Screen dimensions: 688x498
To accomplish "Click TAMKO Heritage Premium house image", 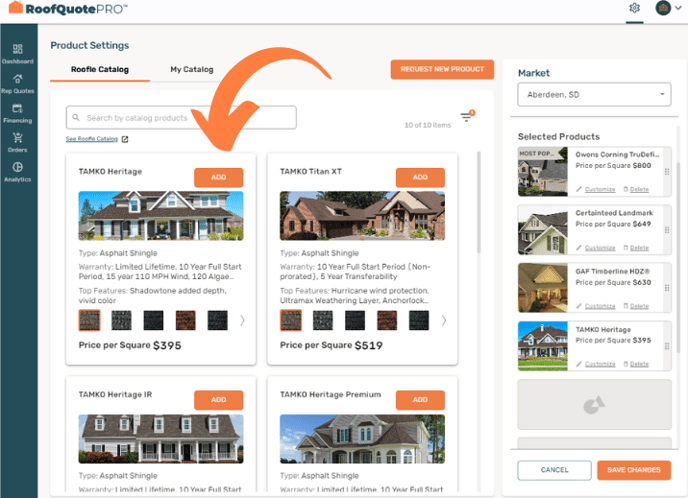I will point(362,439).
